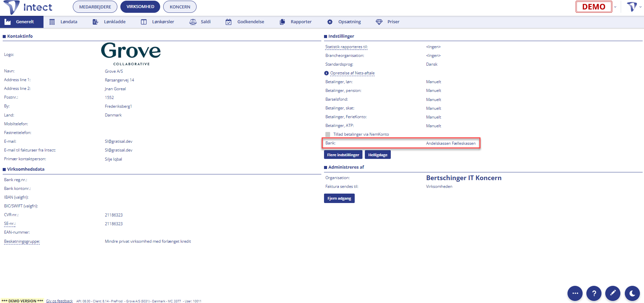This screenshot has height=303, width=644.
Task: Click the Betalinger, løn value Manuelt
Action: coord(434,82)
